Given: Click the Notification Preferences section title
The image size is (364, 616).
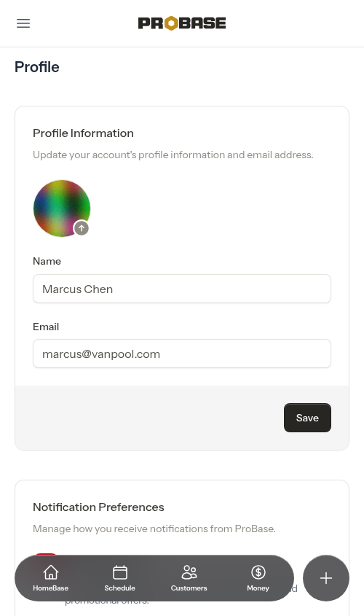Looking at the screenshot, I should pos(98,507).
